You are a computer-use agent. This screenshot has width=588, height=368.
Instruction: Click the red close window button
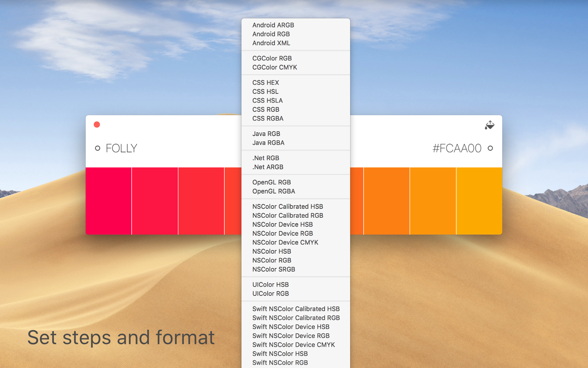97,125
